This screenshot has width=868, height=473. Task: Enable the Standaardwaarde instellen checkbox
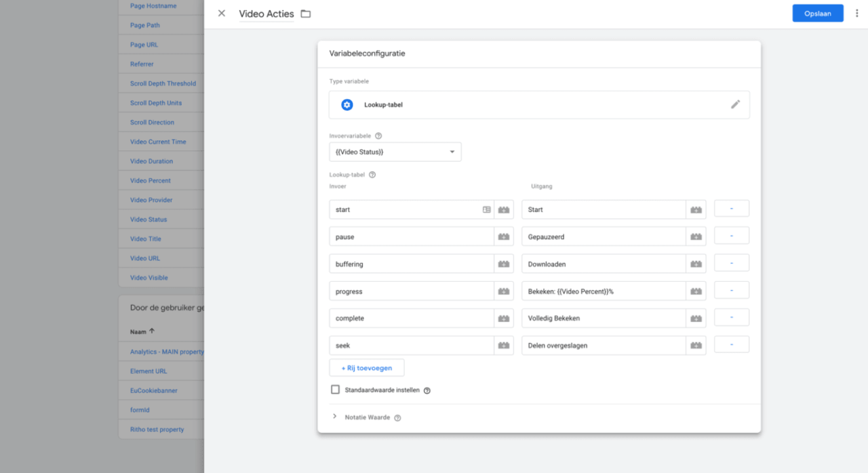pyautogui.click(x=335, y=389)
